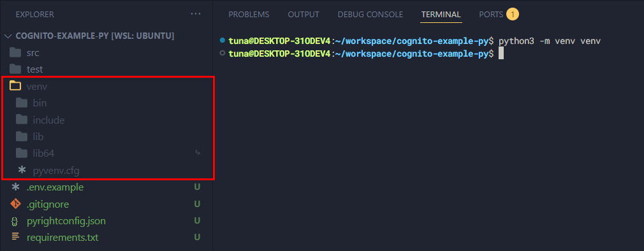Click the bin folder icon
Image resolution: width=644 pixels, height=251 pixels.
pos(21,103)
